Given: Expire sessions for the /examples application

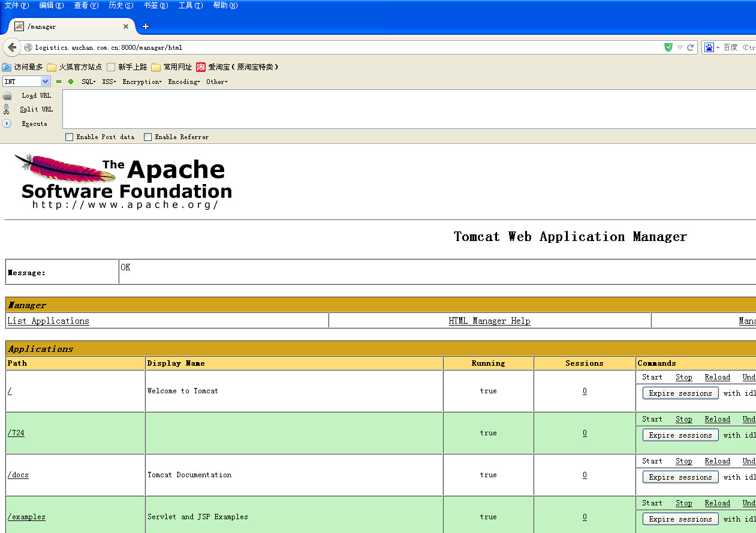Looking at the screenshot, I should click(x=680, y=519).
